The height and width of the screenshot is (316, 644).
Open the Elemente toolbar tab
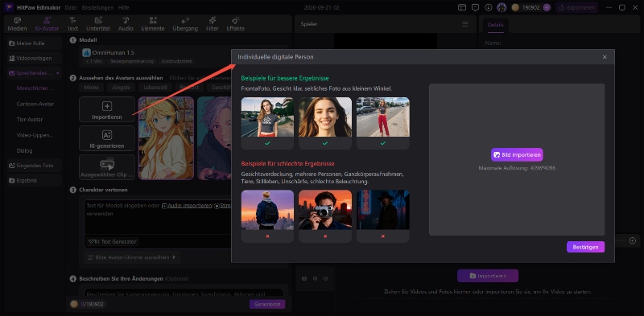pyautogui.click(x=153, y=24)
